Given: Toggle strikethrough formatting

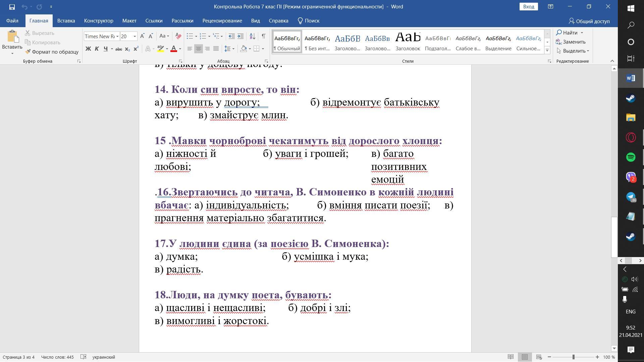Looking at the screenshot, I should pyautogui.click(x=118, y=49).
